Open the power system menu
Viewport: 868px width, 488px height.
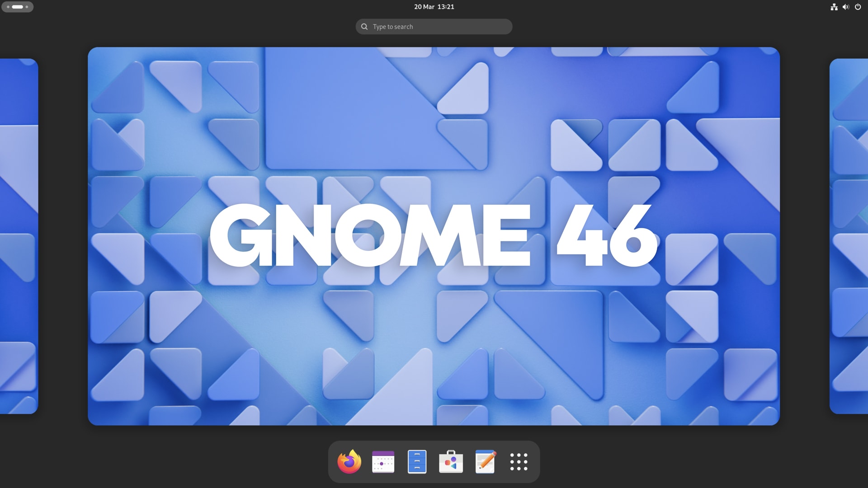point(858,7)
